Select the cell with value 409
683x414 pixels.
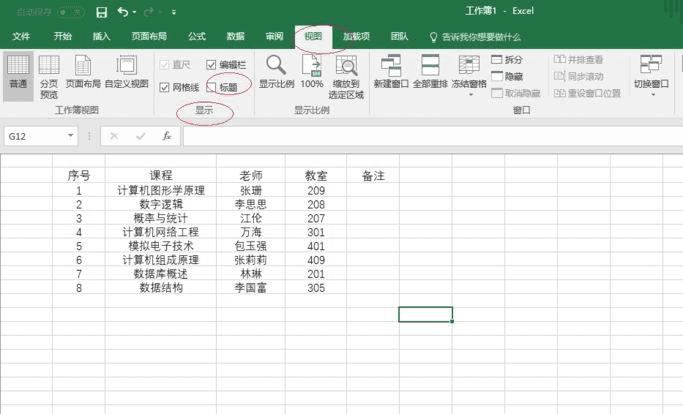click(316, 260)
